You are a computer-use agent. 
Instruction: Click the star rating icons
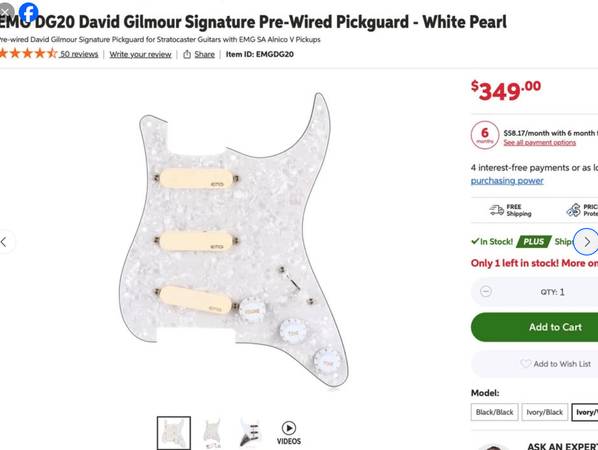28,53
